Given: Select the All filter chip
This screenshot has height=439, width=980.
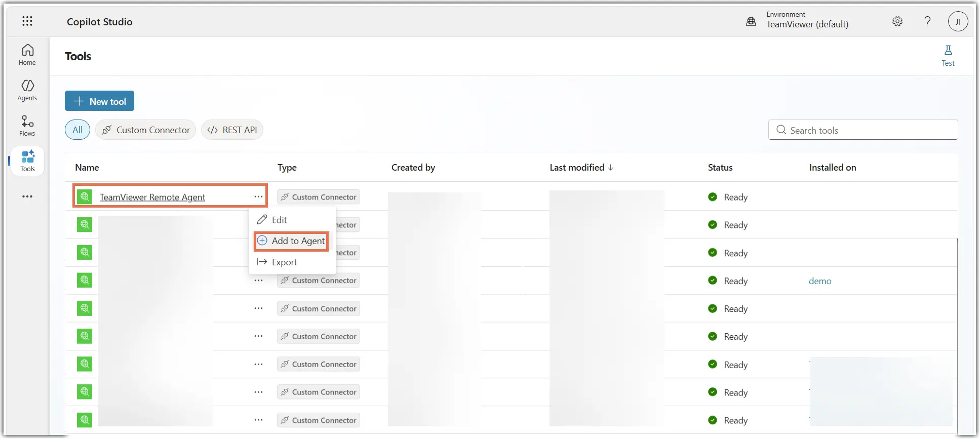Looking at the screenshot, I should (x=77, y=130).
